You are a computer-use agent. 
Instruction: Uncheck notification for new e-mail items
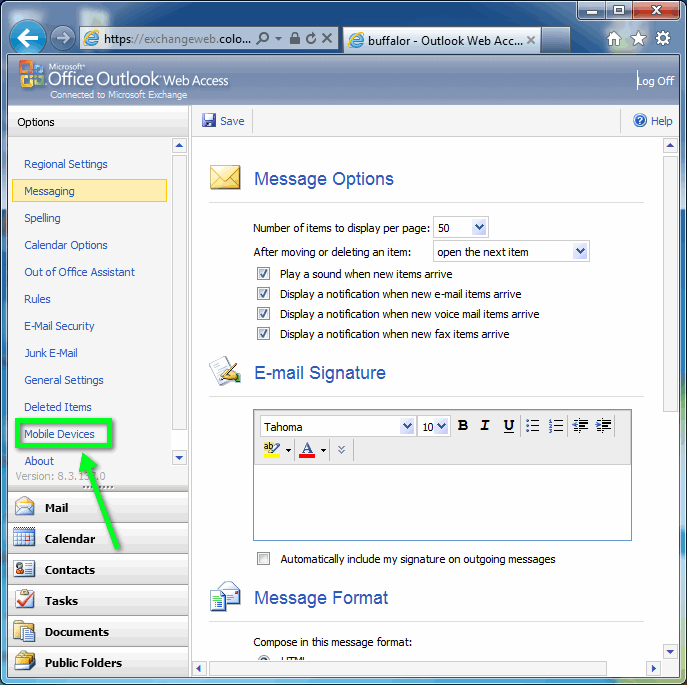coord(263,294)
